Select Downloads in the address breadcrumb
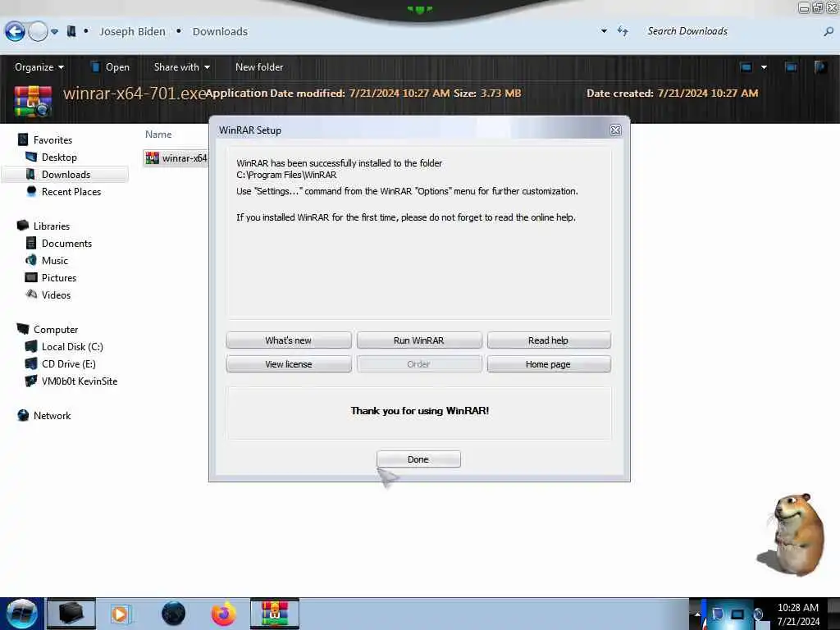The height and width of the screenshot is (630, 840). [220, 32]
